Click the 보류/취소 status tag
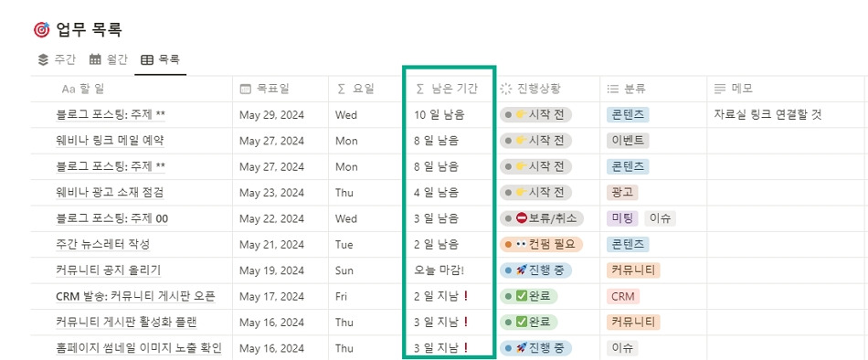Viewport: 868px width, 360px height. (542, 218)
